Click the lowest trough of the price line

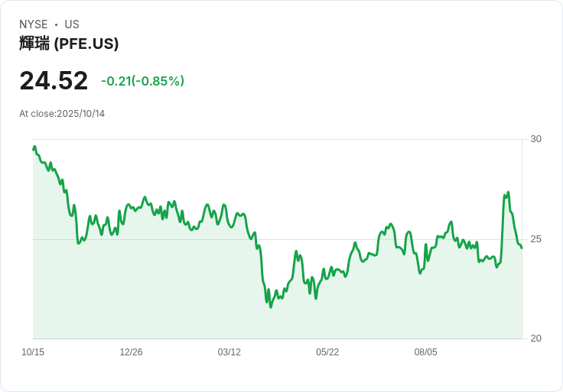(271, 306)
